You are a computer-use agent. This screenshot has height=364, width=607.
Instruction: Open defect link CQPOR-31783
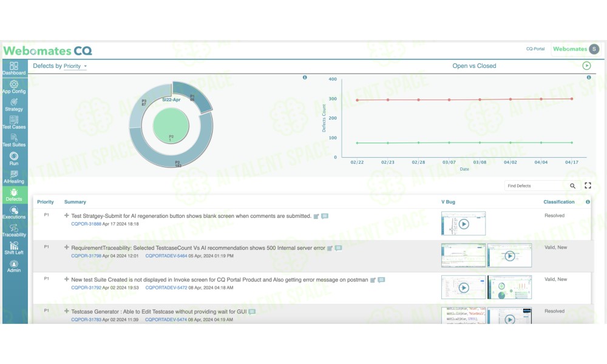86,320
